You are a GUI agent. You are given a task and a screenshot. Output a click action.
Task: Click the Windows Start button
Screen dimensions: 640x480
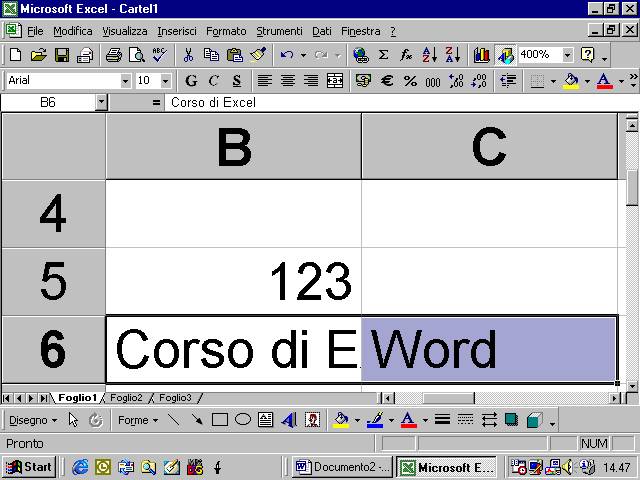point(29,467)
